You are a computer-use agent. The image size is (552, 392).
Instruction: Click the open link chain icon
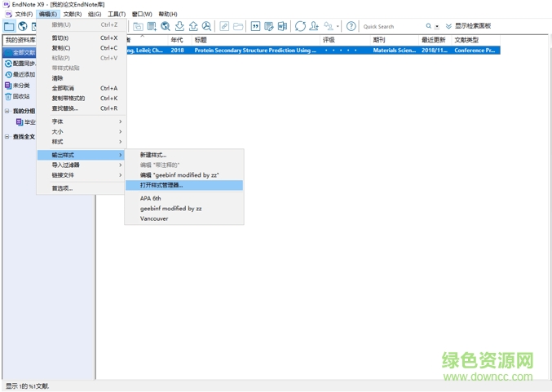point(224,26)
